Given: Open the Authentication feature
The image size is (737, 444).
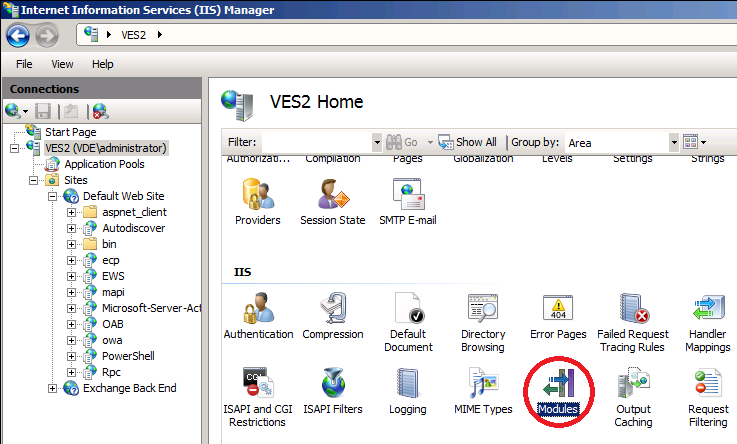Looking at the screenshot, I should pyautogui.click(x=258, y=316).
